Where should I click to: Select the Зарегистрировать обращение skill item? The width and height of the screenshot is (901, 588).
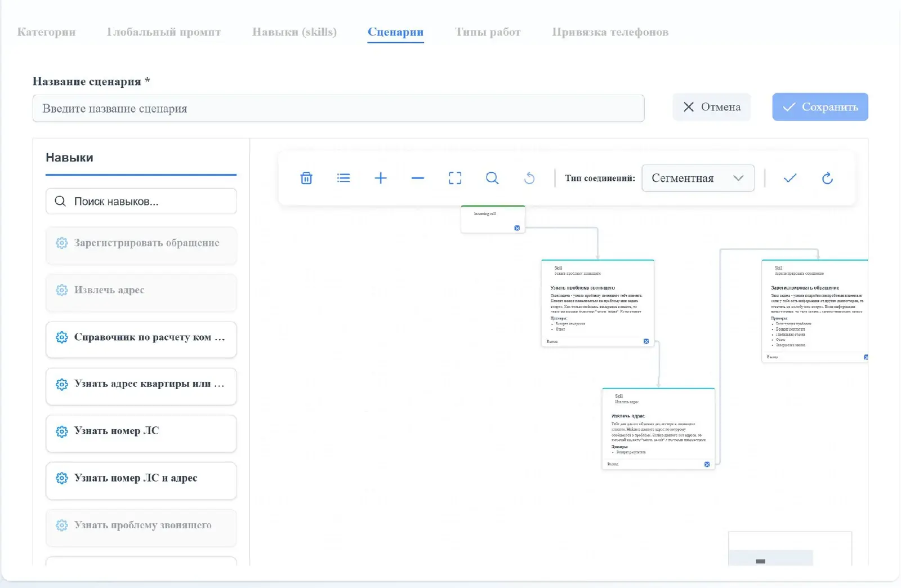(x=141, y=245)
